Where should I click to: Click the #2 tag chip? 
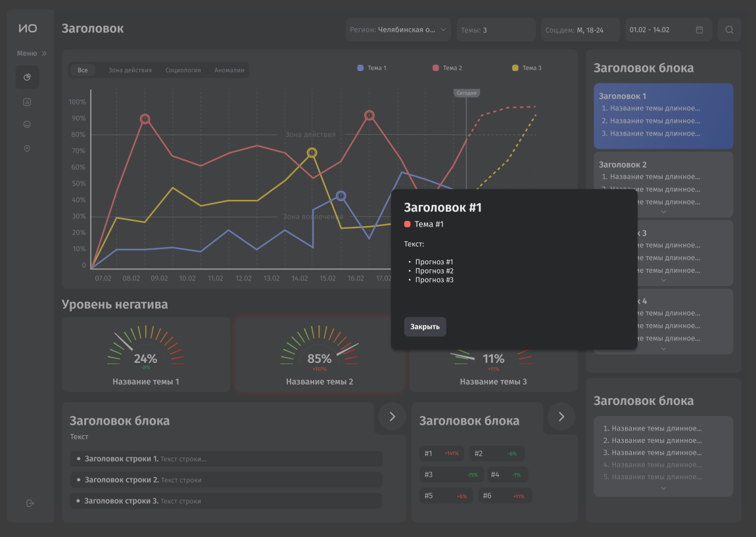tap(496, 453)
